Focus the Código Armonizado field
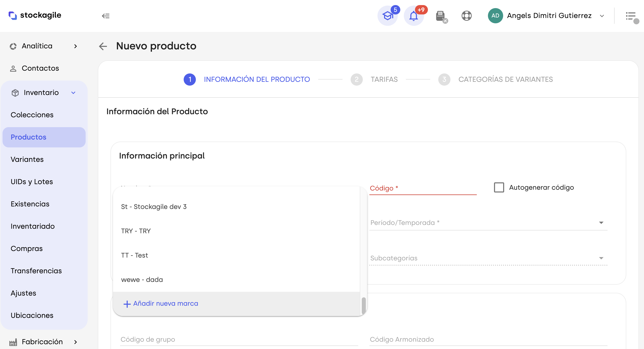 point(488,340)
